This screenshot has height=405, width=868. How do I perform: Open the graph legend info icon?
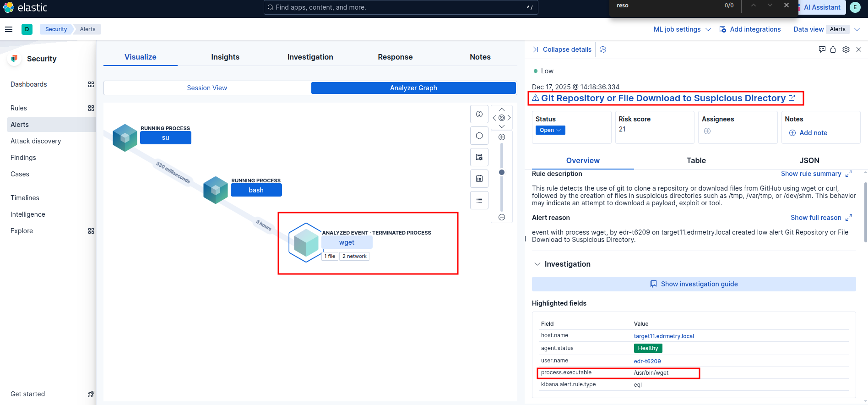tap(479, 114)
